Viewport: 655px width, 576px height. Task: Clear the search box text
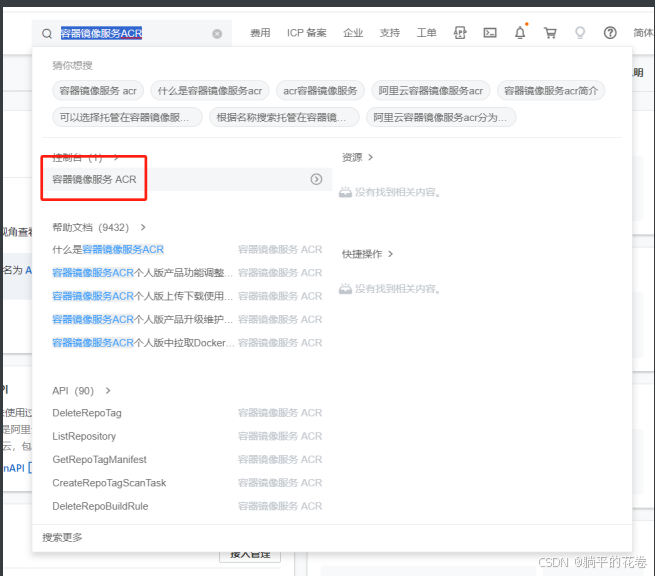click(217, 34)
